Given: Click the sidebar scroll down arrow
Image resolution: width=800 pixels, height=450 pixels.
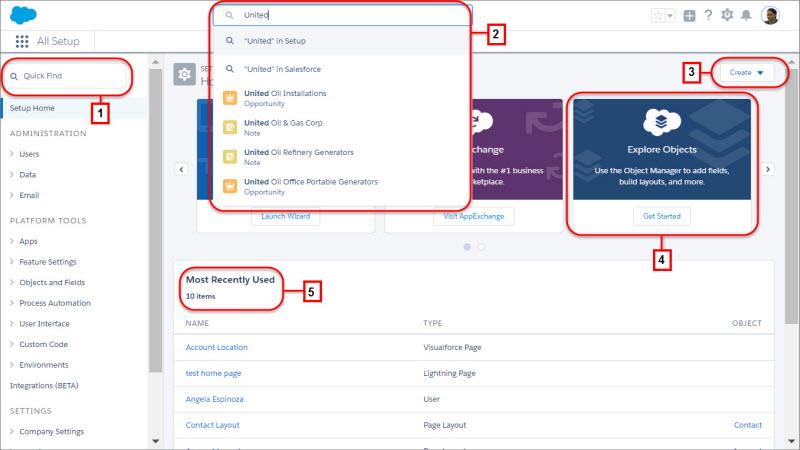Looking at the screenshot, I should coord(156,441).
